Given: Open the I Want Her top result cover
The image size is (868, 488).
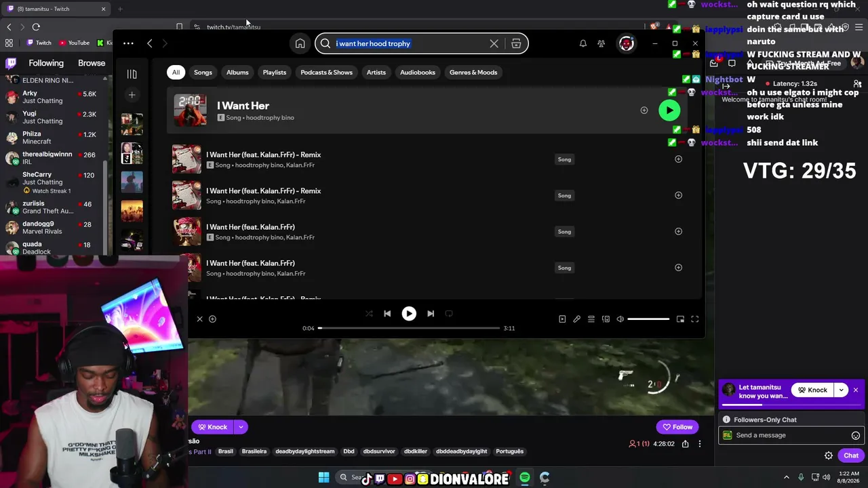Looking at the screenshot, I should point(190,110).
